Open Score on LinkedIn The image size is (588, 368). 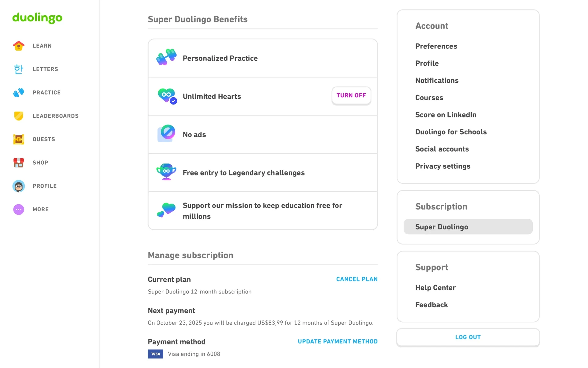446,115
